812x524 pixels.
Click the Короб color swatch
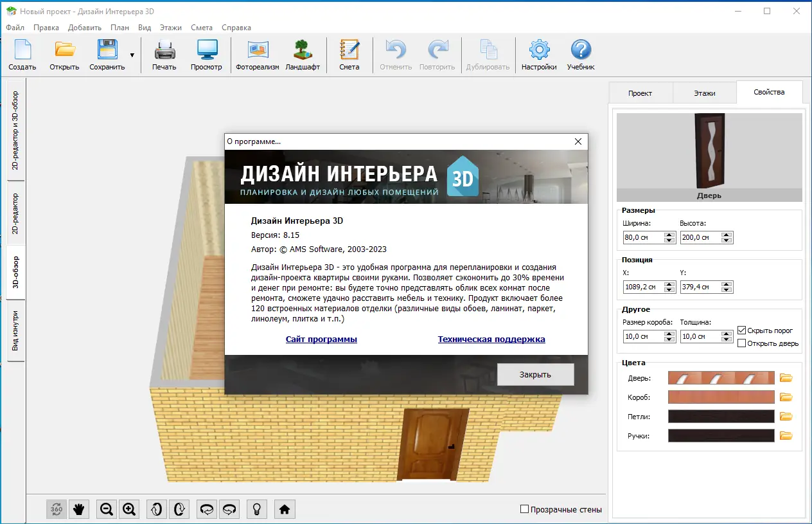click(721, 397)
